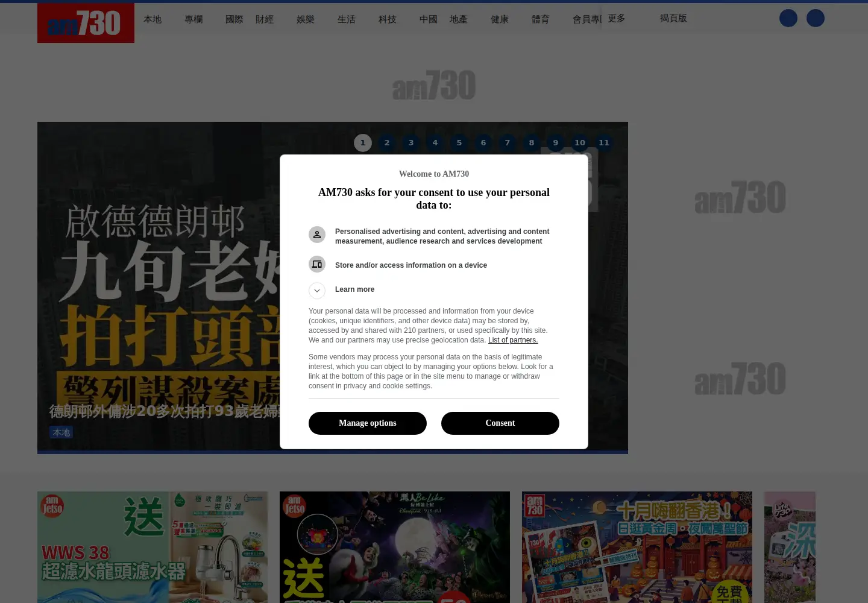868x603 pixels.
Task: Go to carousel slide 10
Action: tap(580, 143)
